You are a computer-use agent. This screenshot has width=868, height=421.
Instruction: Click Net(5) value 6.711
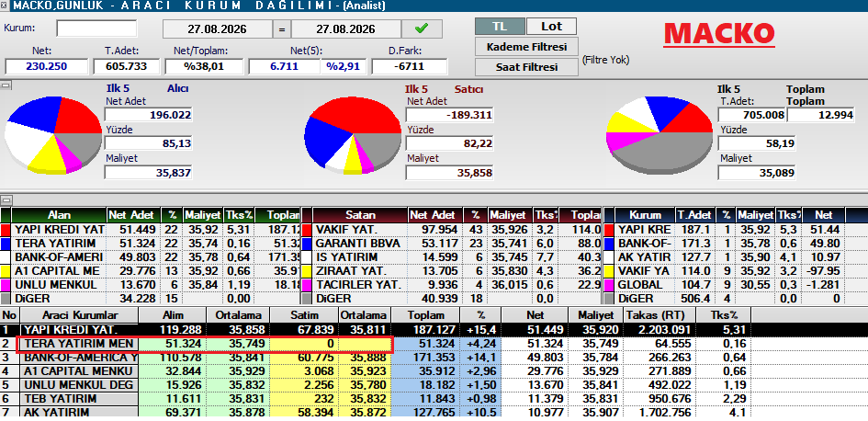coord(285,66)
